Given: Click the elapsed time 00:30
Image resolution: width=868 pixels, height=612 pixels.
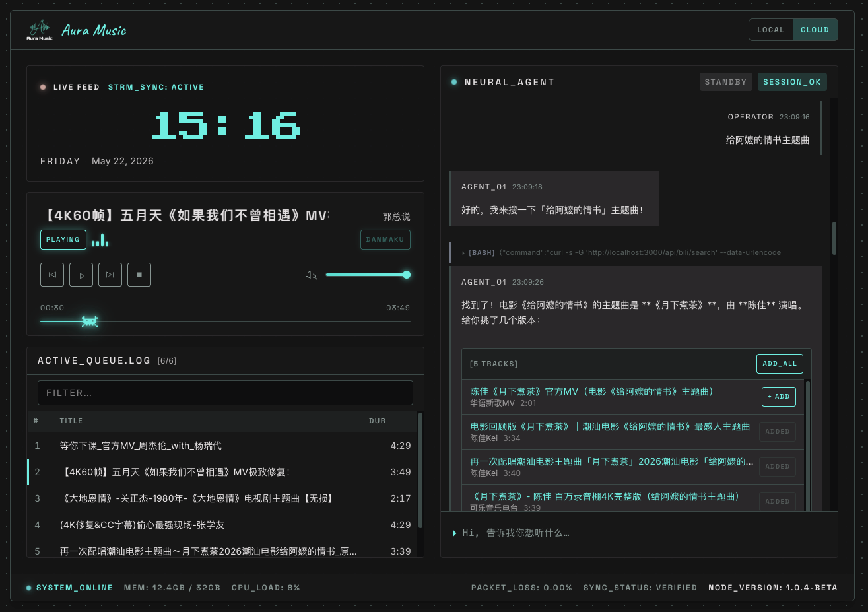Looking at the screenshot, I should point(52,308).
